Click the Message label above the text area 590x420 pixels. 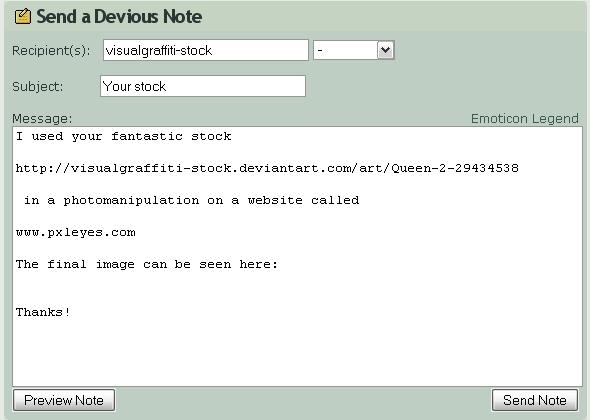[x=42, y=119]
